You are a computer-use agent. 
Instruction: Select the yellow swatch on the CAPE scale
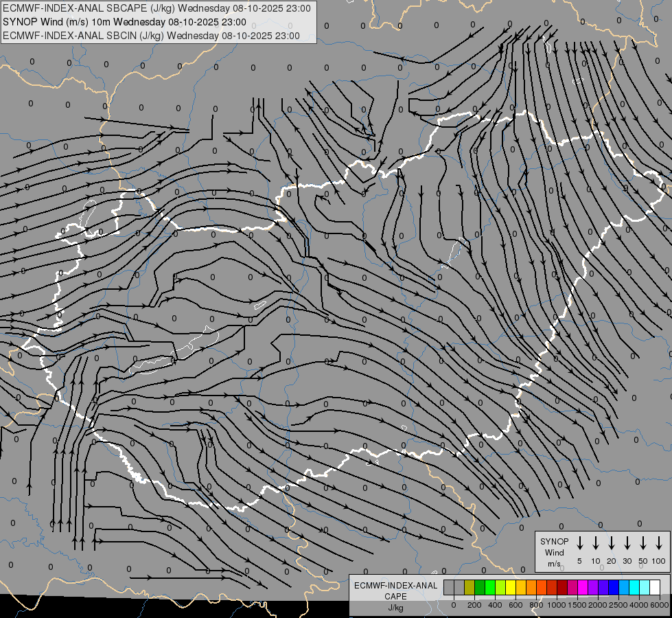point(510,588)
